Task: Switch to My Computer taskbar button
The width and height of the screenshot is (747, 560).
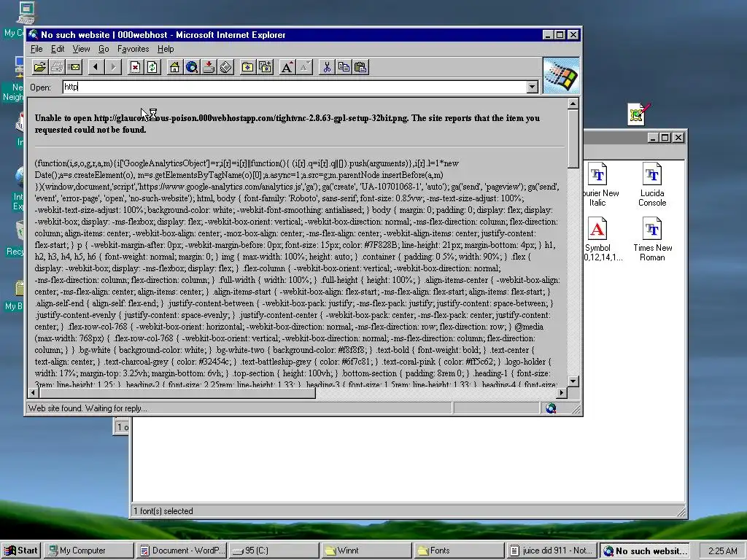Action: (x=88, y=551)
